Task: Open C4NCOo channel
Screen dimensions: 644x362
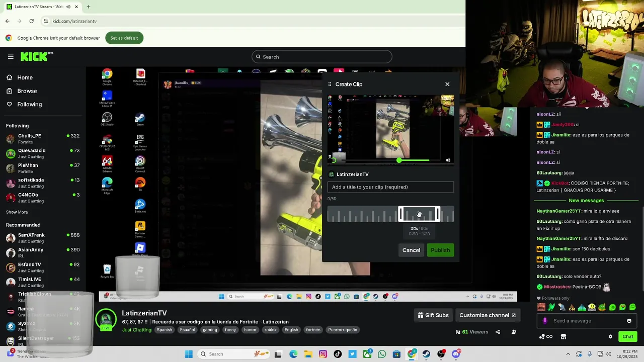Action: (x=43, y=198)
